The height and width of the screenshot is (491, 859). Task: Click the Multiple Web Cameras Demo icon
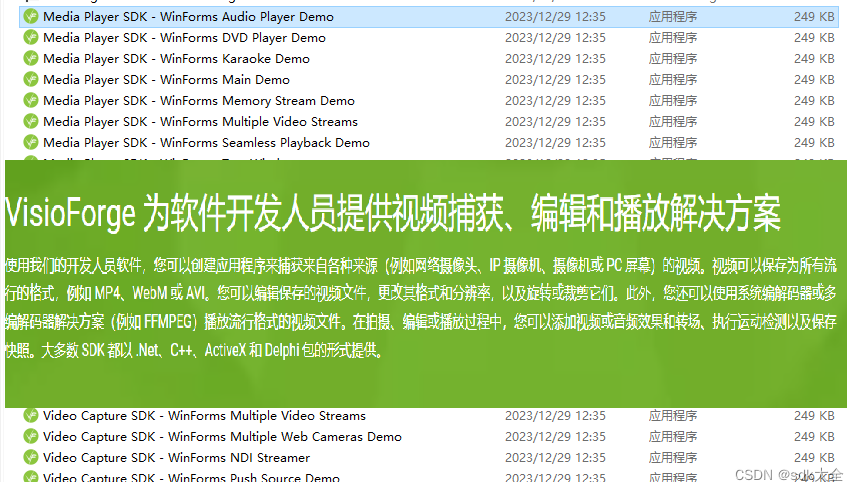click(31, 437)
